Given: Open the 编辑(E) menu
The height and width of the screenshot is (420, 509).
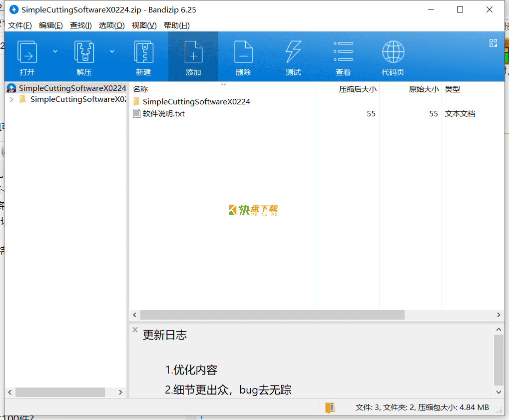Looking at the screenshot, I should (50, 25).
